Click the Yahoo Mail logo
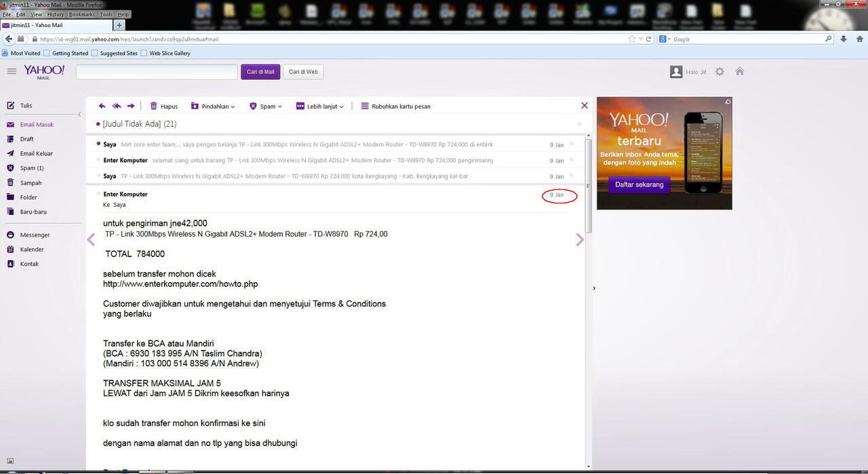Viewport: 868px width, 474px height. coord(44,72)
